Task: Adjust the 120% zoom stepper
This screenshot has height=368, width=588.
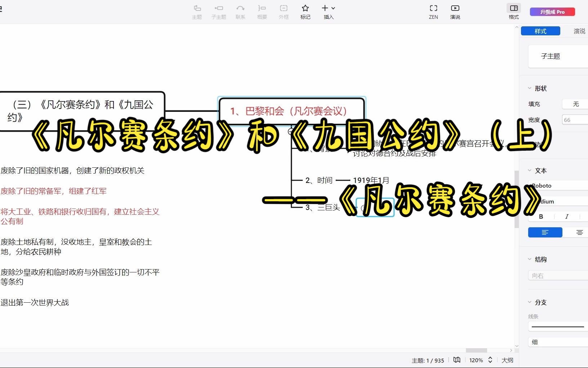Action: pyautogui.click(x=490, y=360)
